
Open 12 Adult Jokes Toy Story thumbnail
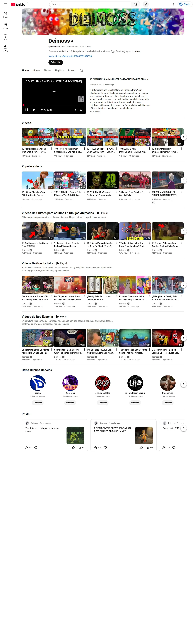(135, 232)
